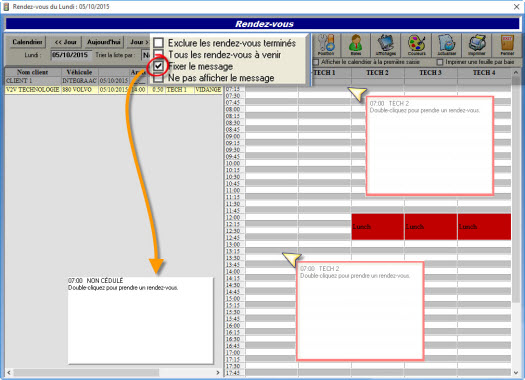525x380 pixels.
Task: Click the Calendrier button
Action: [27, 42]
